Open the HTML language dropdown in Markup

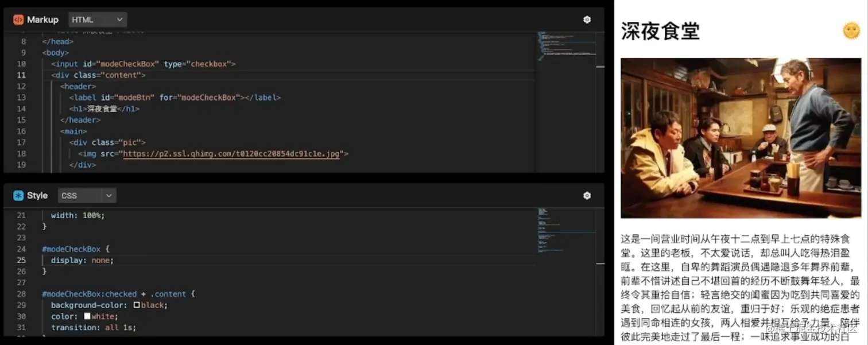(98, 20)
